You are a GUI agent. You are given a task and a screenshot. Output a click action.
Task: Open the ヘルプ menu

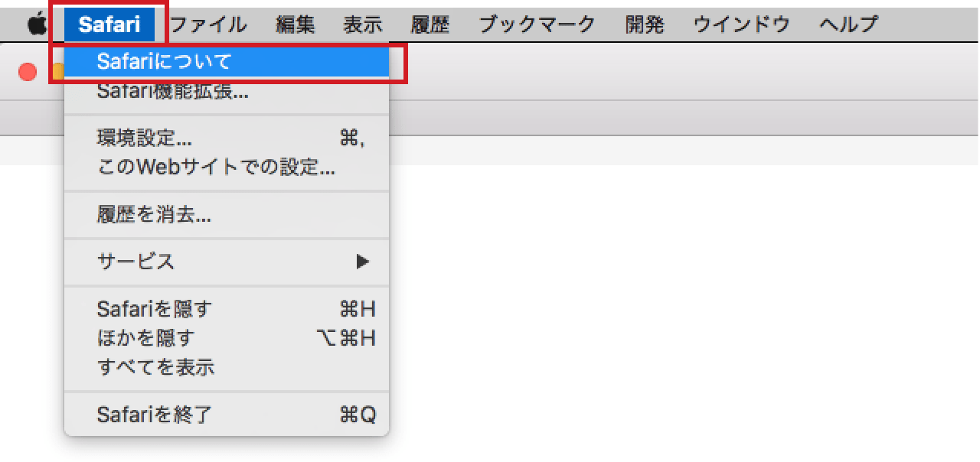point(848,24)
